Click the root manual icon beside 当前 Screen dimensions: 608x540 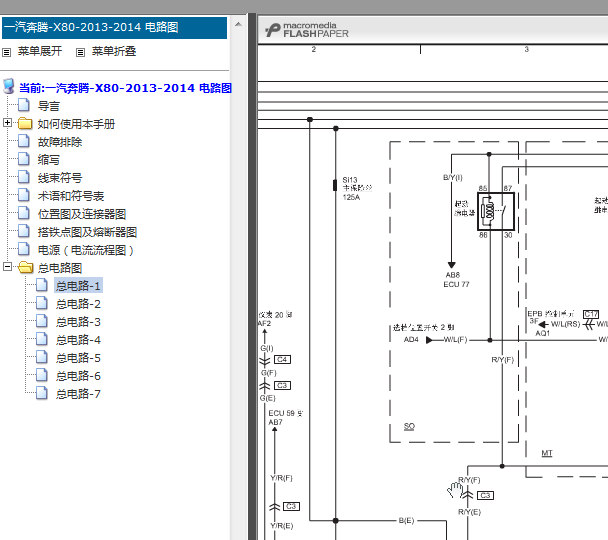coord(9,86)
